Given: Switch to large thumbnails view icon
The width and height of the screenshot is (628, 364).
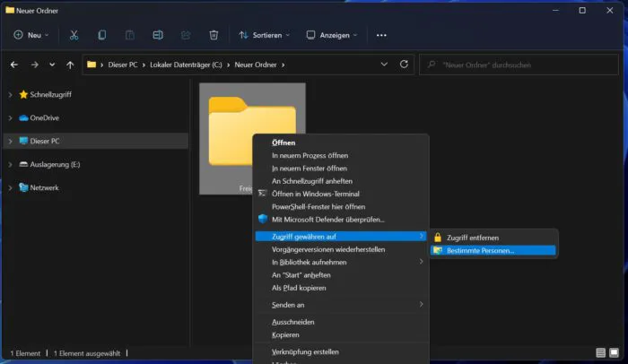Looking at the screenshot, I should (x=614, y=352).
